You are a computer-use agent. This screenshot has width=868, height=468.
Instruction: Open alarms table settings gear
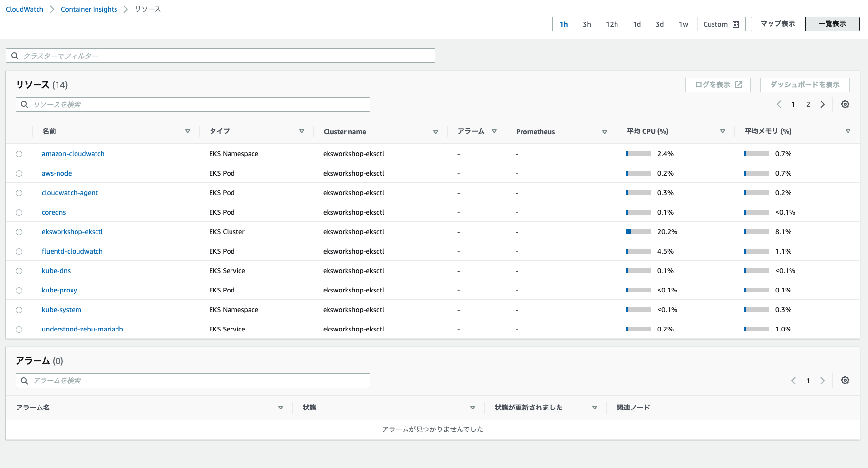(845, 380)
